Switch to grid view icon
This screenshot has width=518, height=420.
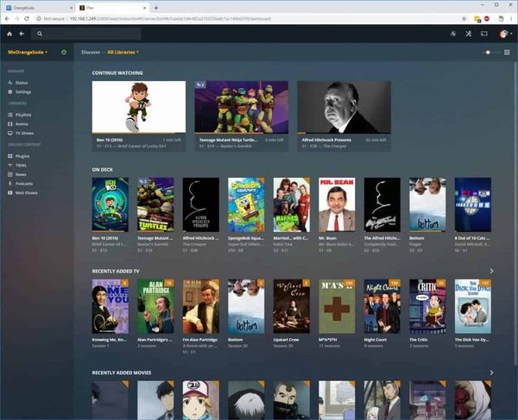click(x=507, y=53)
